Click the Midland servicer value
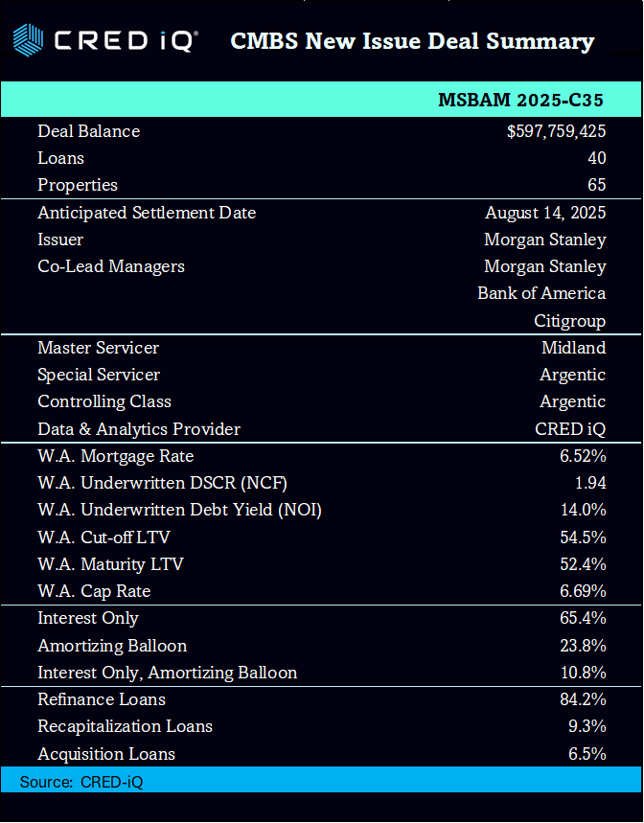 tap(573, 348)
